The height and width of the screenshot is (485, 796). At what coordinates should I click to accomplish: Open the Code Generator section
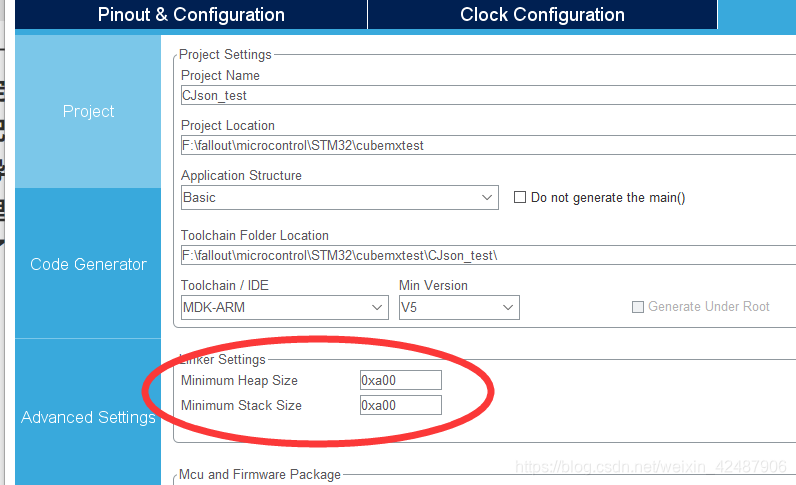click(x=88, y=264)
